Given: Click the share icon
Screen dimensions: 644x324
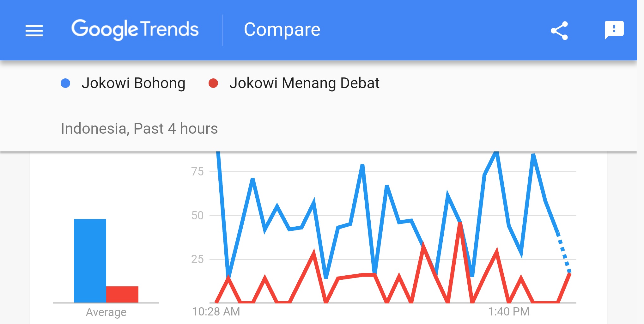Looking at the screenshot, I should click(x=559, y=31).
